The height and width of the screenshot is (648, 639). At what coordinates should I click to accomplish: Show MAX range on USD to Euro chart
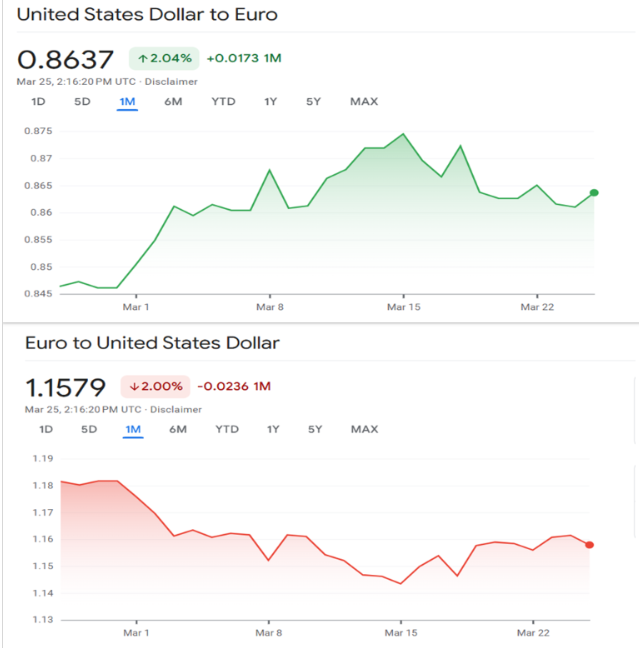363,101
